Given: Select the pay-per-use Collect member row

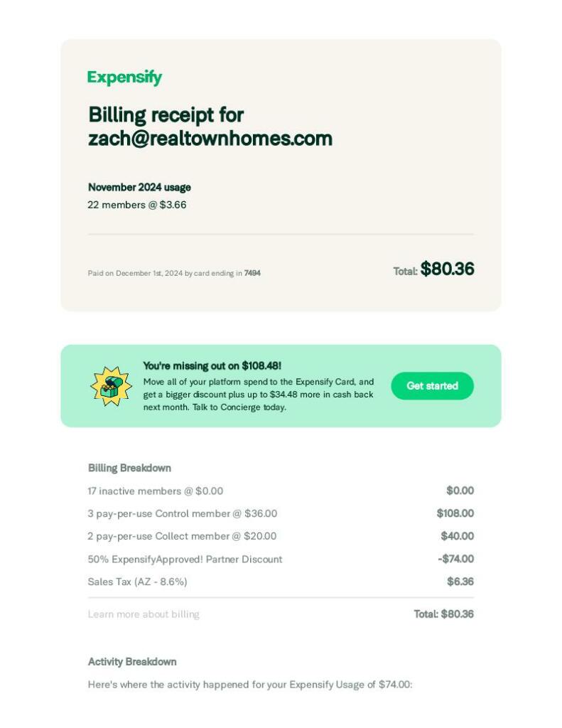Looking at the screenshot, I should click(182, 536).
